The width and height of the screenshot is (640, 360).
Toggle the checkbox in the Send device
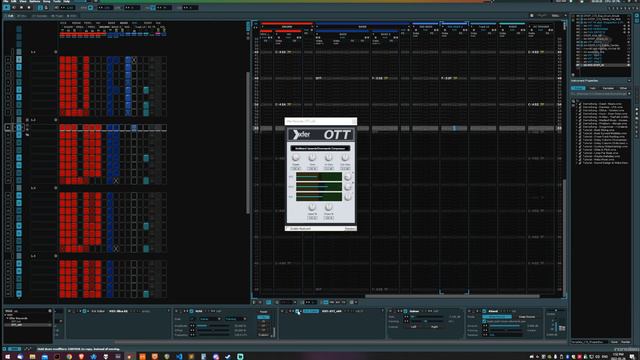tap(484, 321)
